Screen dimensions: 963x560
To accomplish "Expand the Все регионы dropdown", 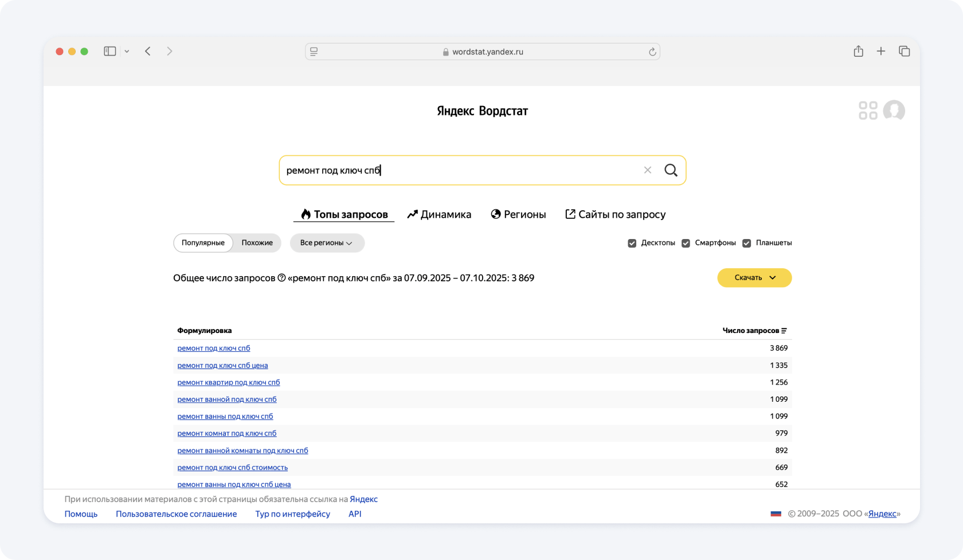I will click(x=327, y=243).
